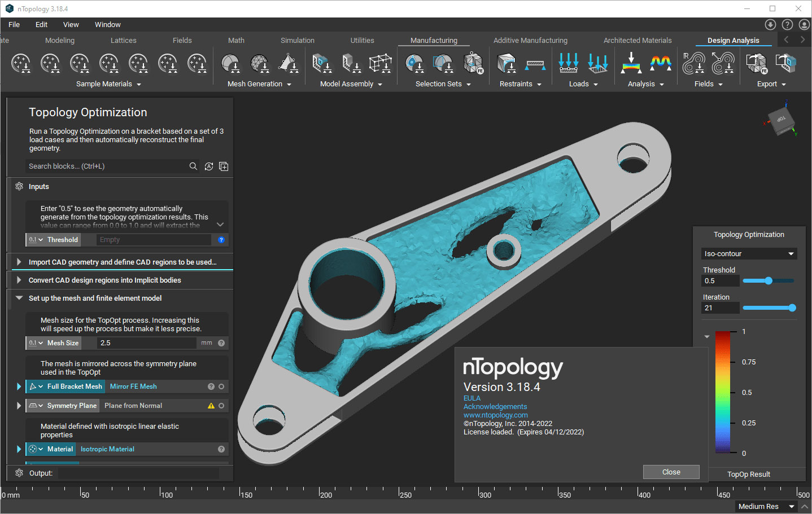Click the second Loads toolbar icon

click(x=597, y=63)
